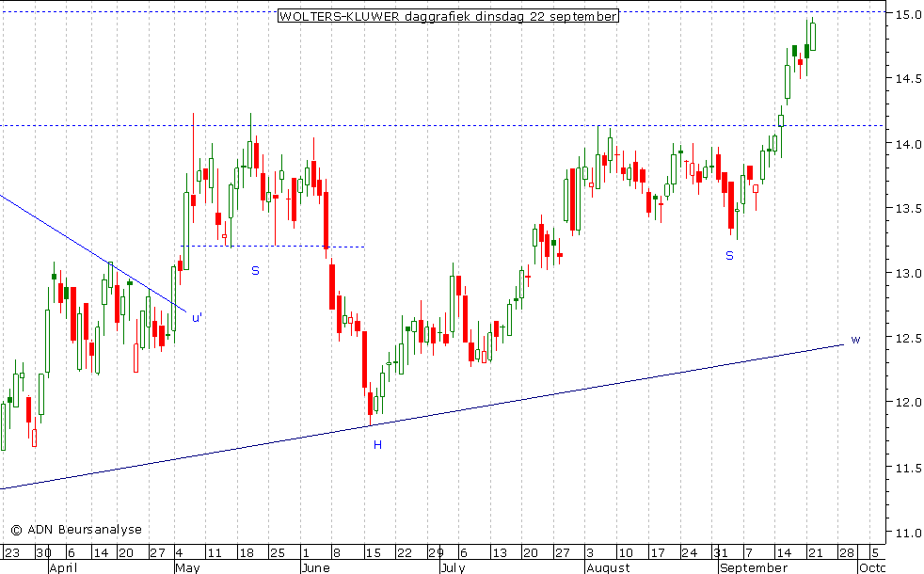Select the April month label
Viewport: 924px width, 574px height.
[64, 567]
